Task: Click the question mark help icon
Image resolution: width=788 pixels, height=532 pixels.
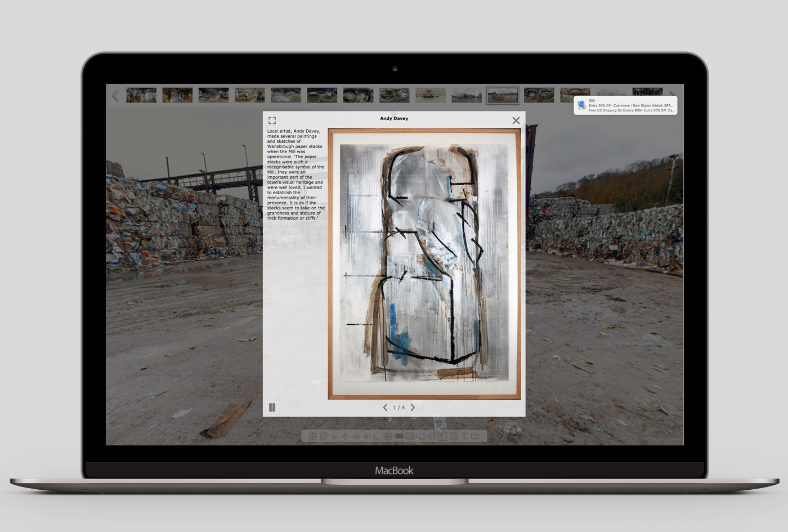Action: [x=464, y=436]
